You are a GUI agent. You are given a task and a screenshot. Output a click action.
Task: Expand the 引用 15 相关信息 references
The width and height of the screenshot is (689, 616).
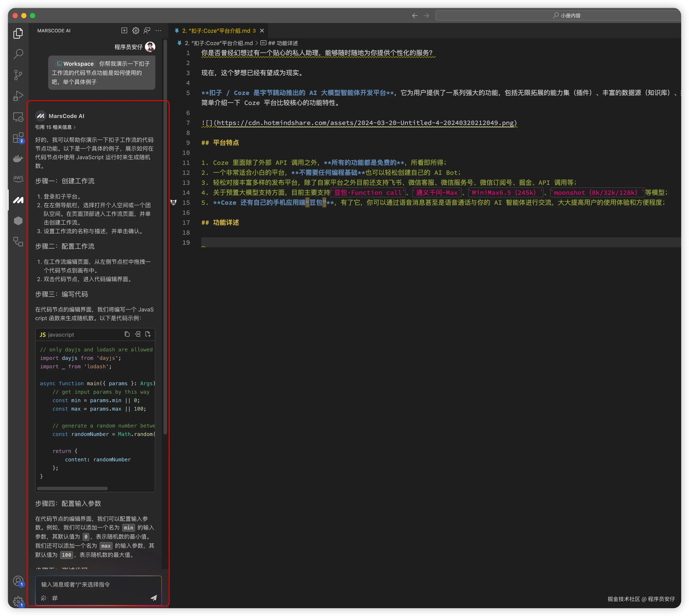(x=55, y=127)
